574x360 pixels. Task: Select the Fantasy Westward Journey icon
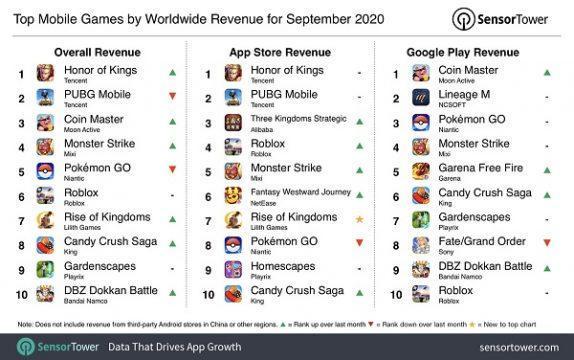point(233,196)
